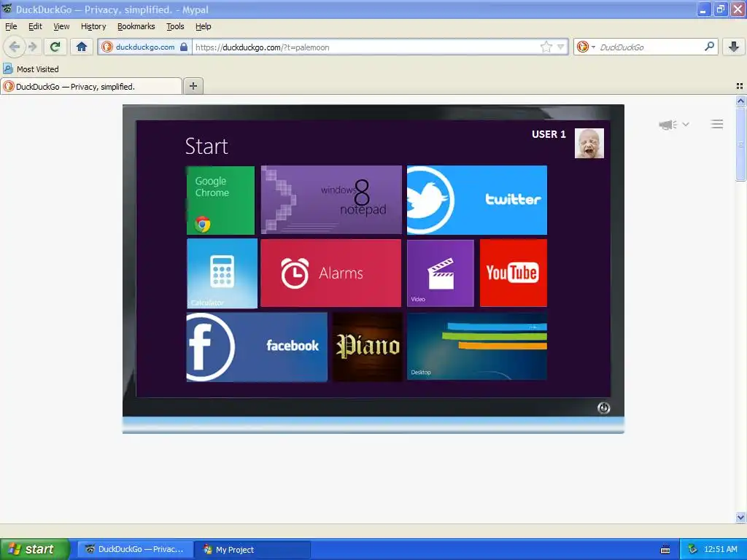The image size is (747, 560).
Task: Click the page scrollbar down arrow
Action: pos(740,517)
